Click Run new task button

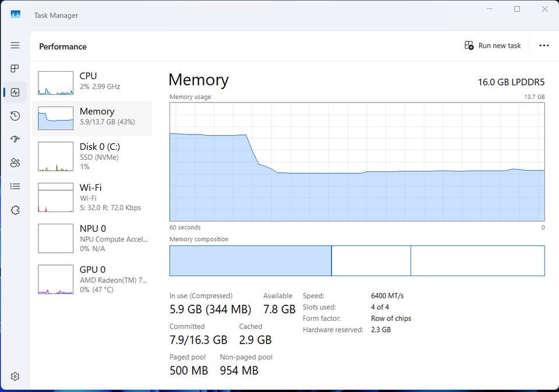point(493,45)
